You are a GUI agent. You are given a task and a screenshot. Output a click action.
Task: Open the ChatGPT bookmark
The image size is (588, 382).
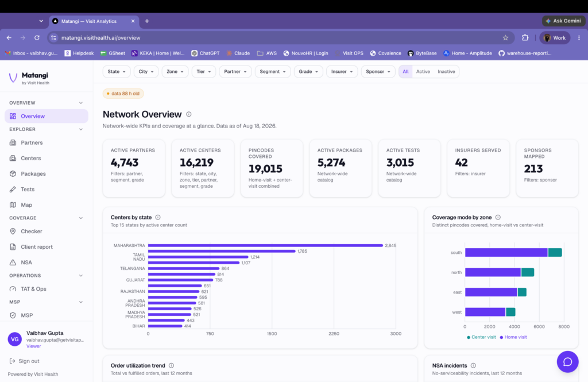tap(205, 53)
